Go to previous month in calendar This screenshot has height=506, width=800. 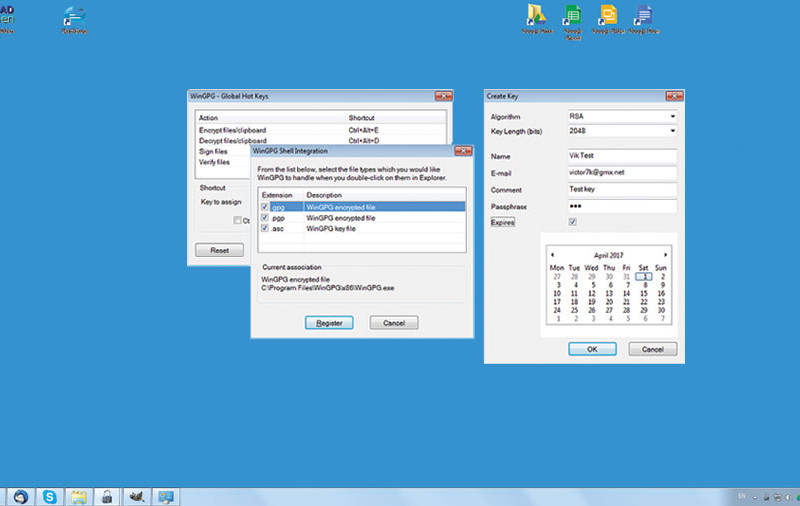pyautogui.click(x=553, y=255)
